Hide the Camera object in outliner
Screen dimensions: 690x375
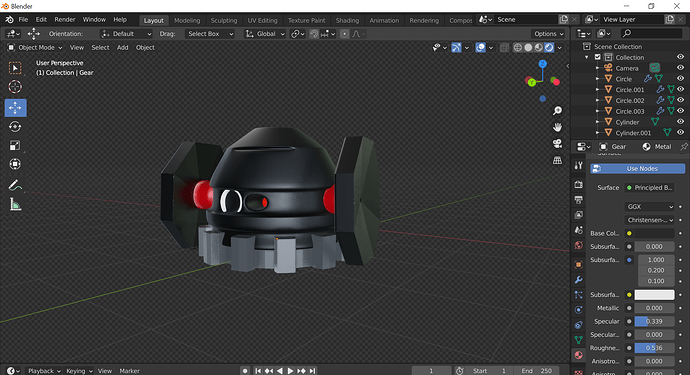pos(680,68)
